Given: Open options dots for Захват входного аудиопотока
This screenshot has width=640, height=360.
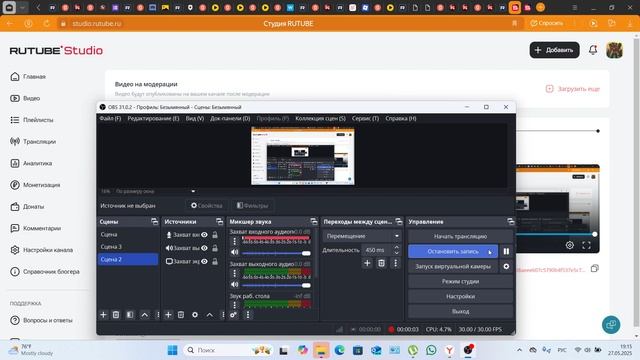Looking at the screenshot, I should pyautogui.click(x=235, y=241).
